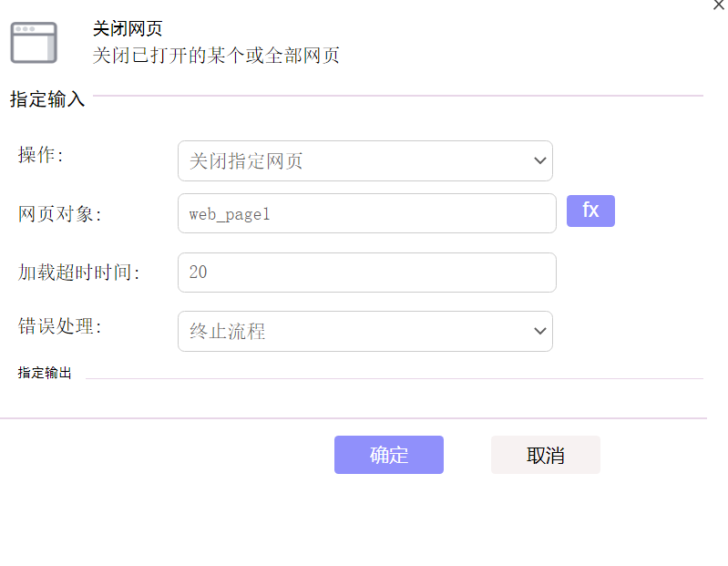Click the description 关闭已打开的某个或全部网页
Viewport: 728px width, 566px height.
(216, 56)
